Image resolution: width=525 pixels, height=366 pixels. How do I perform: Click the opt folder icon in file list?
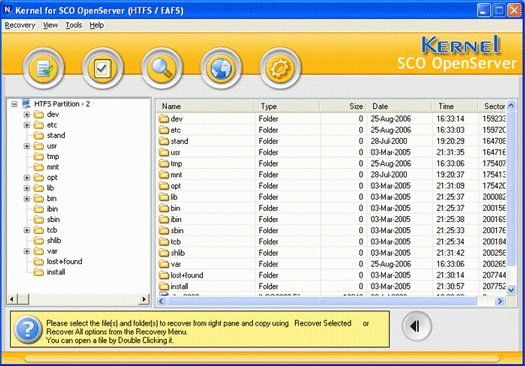(x=164, y=186)
